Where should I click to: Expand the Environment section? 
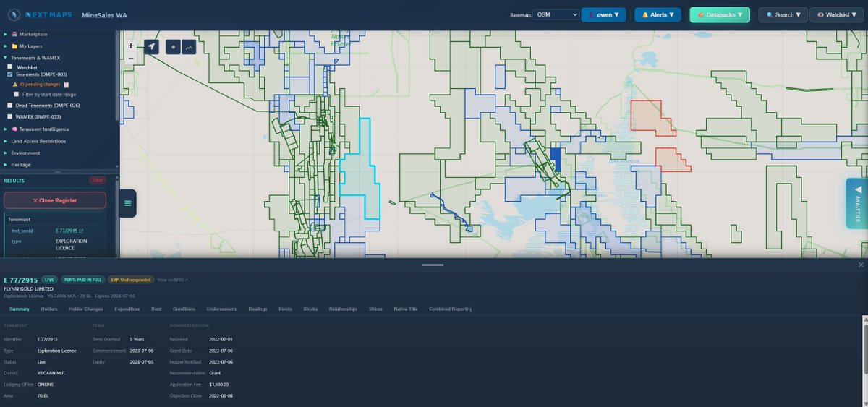[x=6, y=153]
